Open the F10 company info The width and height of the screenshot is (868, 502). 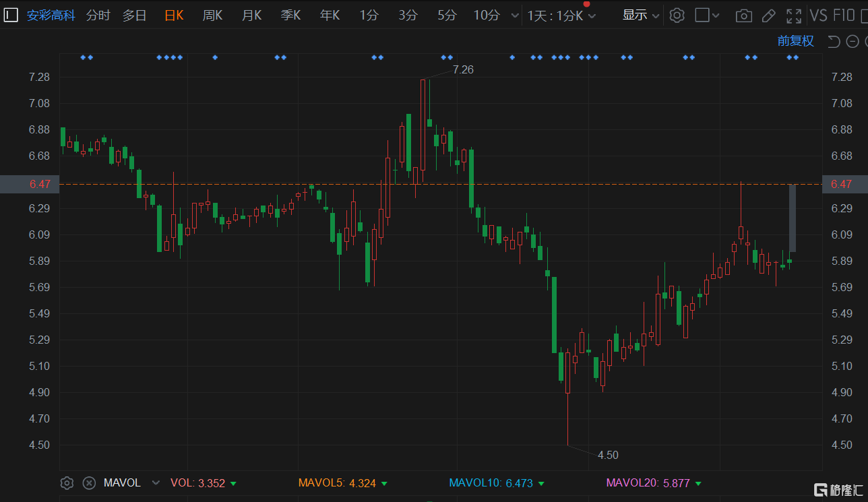pos(844,15)
